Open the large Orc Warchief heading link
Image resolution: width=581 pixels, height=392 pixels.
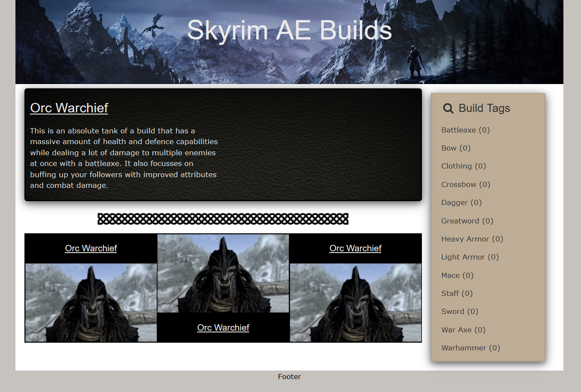point(69,108)
